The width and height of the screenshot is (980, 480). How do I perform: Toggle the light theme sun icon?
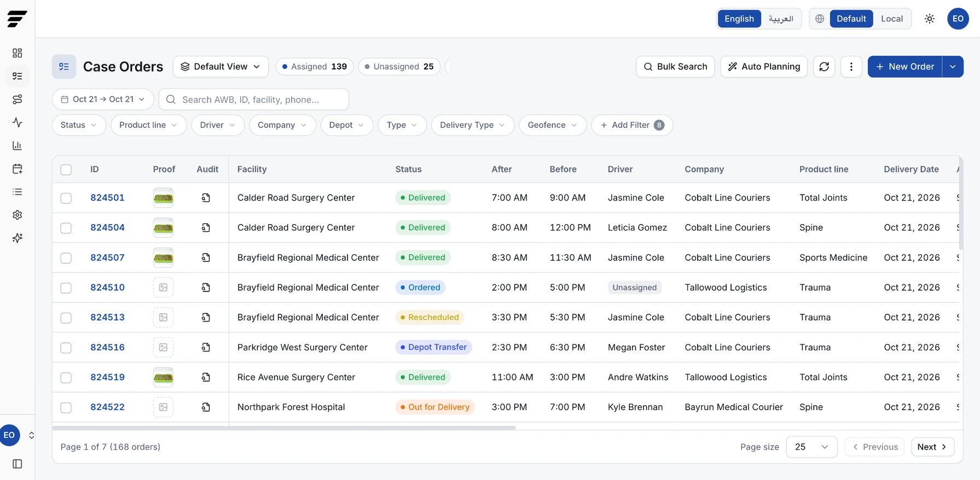click(x=930, y=19)
